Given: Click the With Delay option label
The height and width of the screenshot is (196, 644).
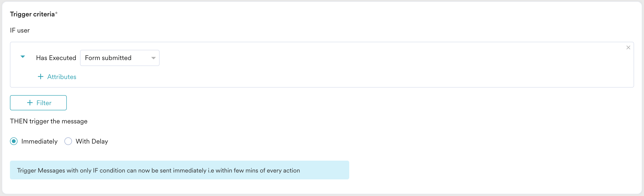Looking at the screenshot, I should tap(92, 141).
